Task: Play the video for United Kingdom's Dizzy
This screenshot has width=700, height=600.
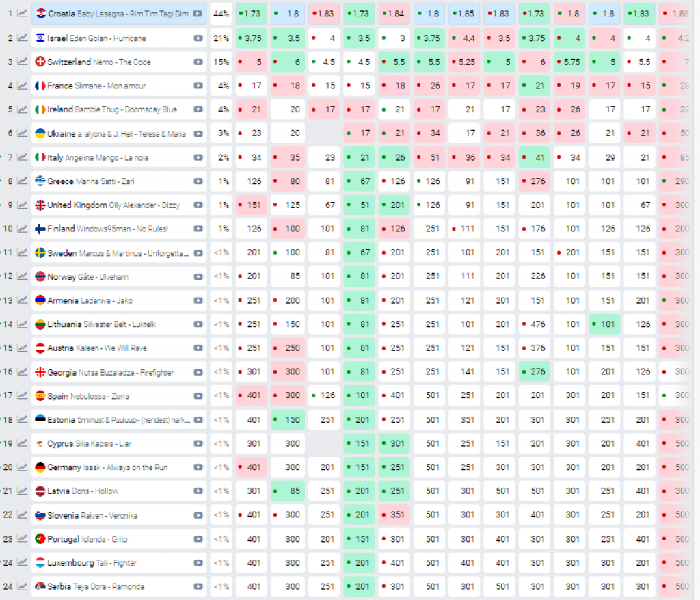Action: point(198,205)
